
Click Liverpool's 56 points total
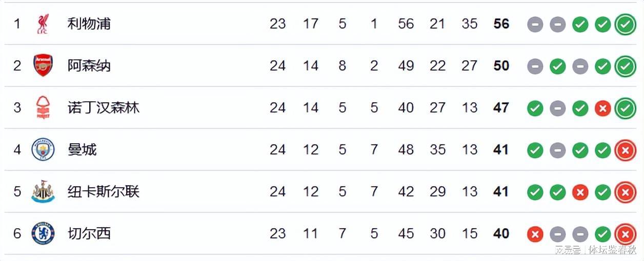coord(501,24)
